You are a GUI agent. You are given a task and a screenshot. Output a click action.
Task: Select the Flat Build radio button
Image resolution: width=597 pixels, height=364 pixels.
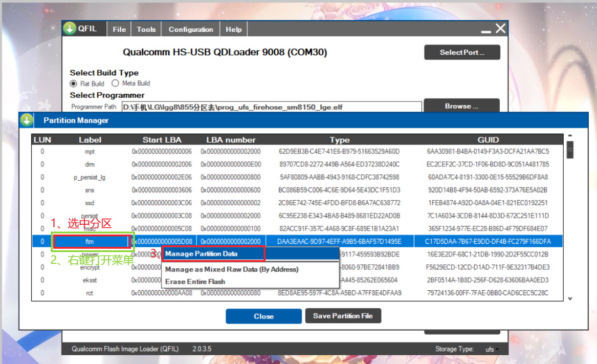[73, 84]
